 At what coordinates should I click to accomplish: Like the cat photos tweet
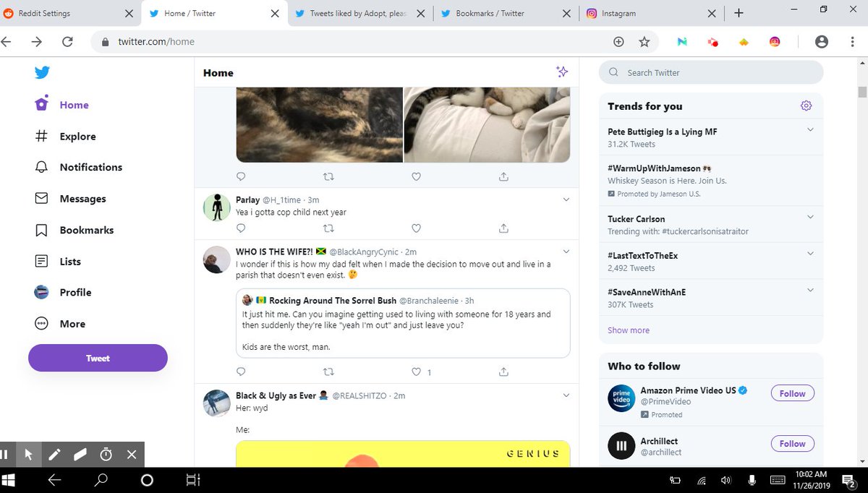point(416,176)
